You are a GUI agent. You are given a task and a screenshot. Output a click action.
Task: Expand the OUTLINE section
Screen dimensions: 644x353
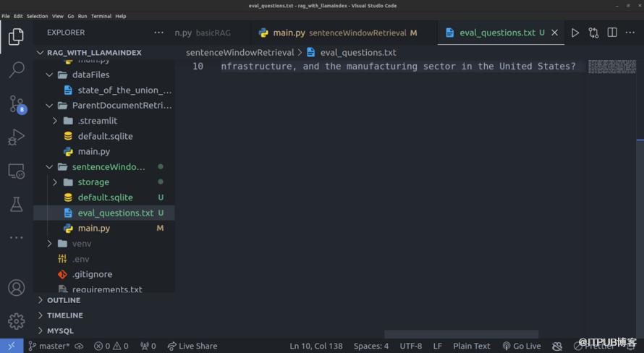(64, 300)
